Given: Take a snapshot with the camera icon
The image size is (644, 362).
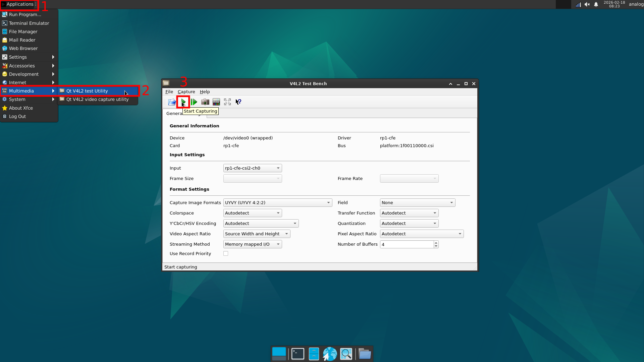Looking at the screenshot, I should pyautogui.click(x=205, y=102).
